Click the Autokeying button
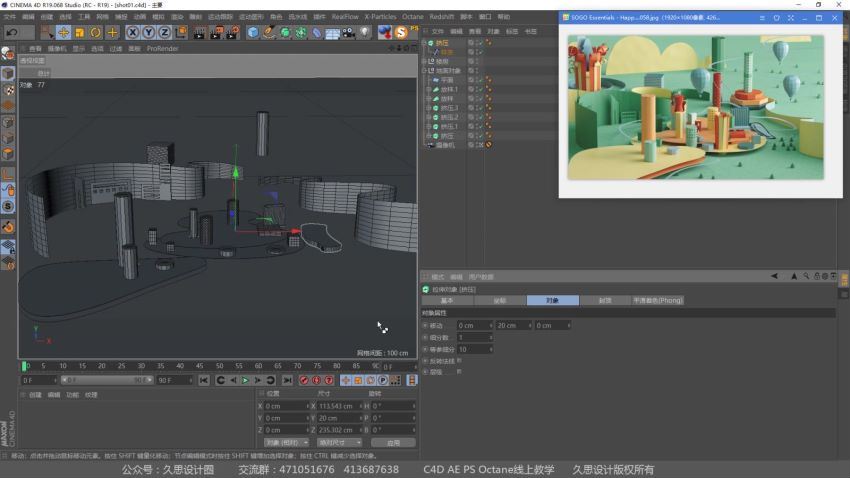Image resolution: width=850 pixels, height=478 pixels. pyautogui.click(x=317, y=380)
